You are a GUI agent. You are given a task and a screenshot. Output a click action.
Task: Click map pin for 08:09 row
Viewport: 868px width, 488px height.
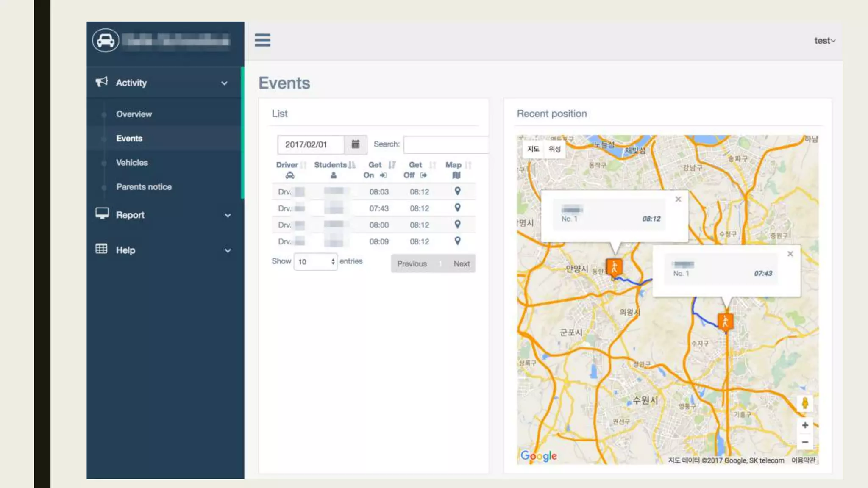tap(457, 241)
